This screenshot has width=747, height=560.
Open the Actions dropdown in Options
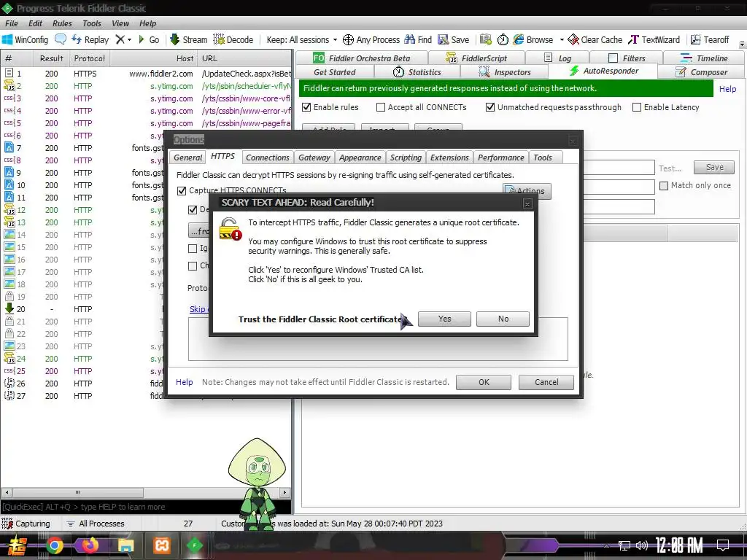pyautogui.click(x=527, y=190)
